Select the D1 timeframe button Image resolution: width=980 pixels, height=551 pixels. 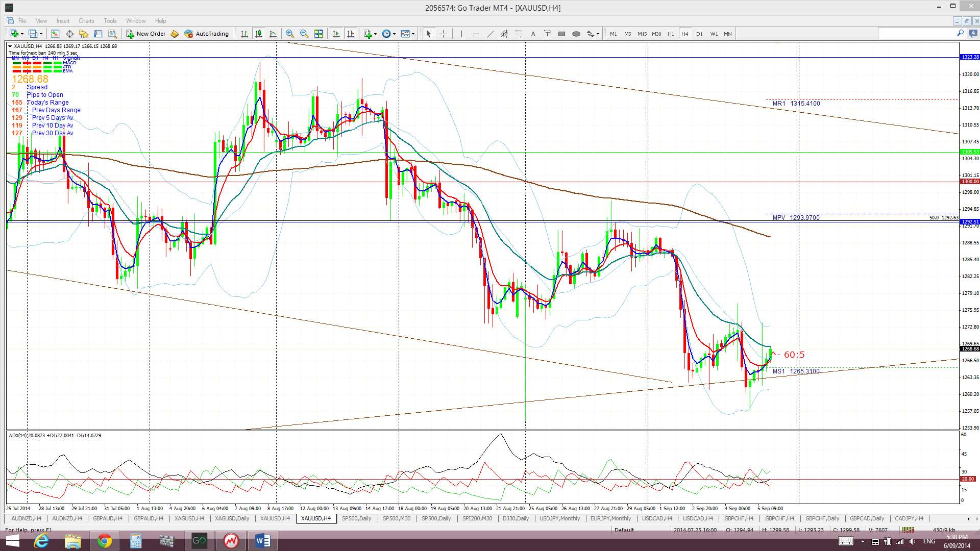tap(699, 34)
